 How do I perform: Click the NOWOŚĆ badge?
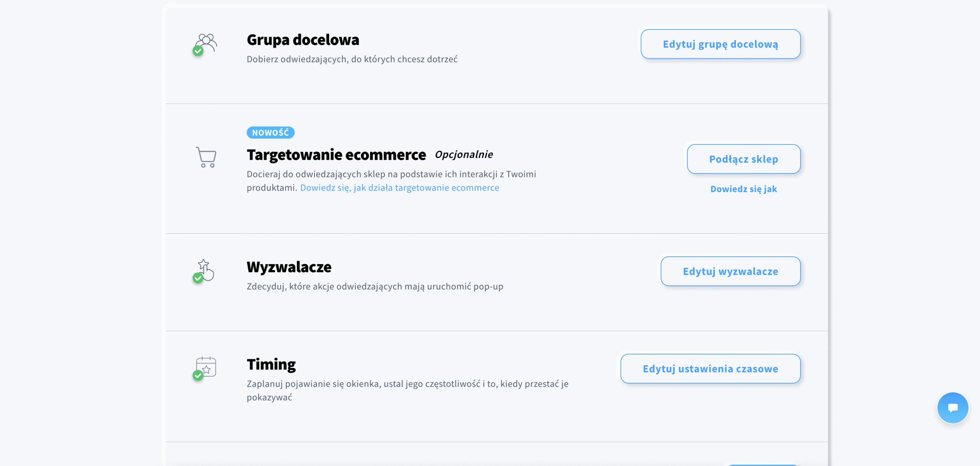[270, 133]
